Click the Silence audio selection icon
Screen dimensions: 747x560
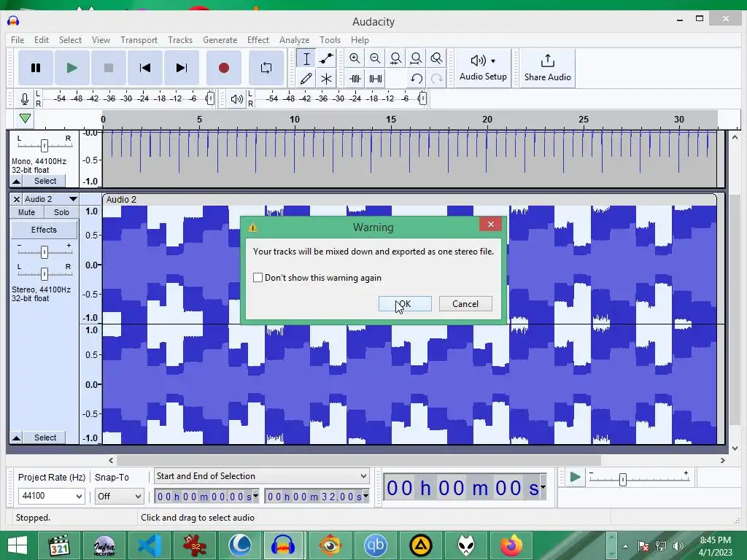(x=376, y=79)
